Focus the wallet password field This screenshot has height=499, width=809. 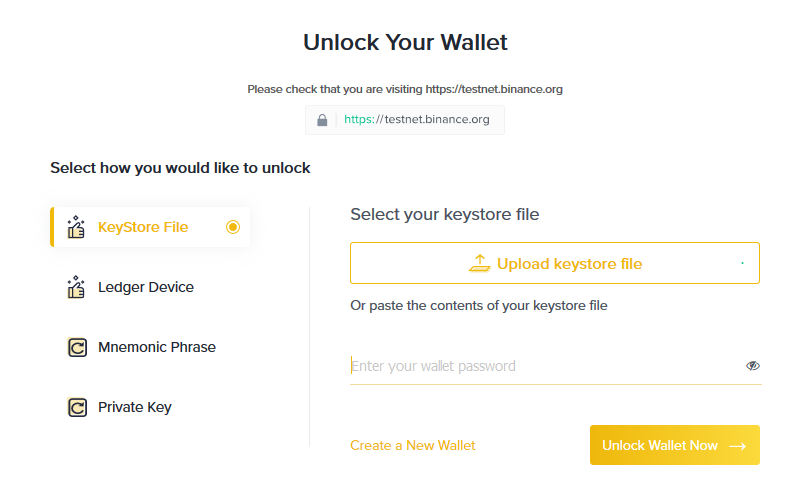[x=547, y=366]
